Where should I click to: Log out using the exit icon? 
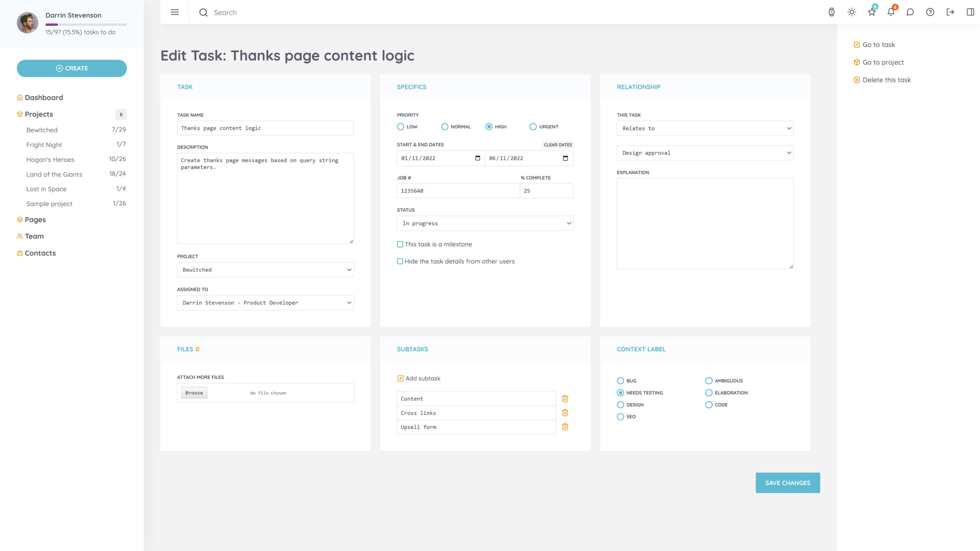[x=951, y=12]
